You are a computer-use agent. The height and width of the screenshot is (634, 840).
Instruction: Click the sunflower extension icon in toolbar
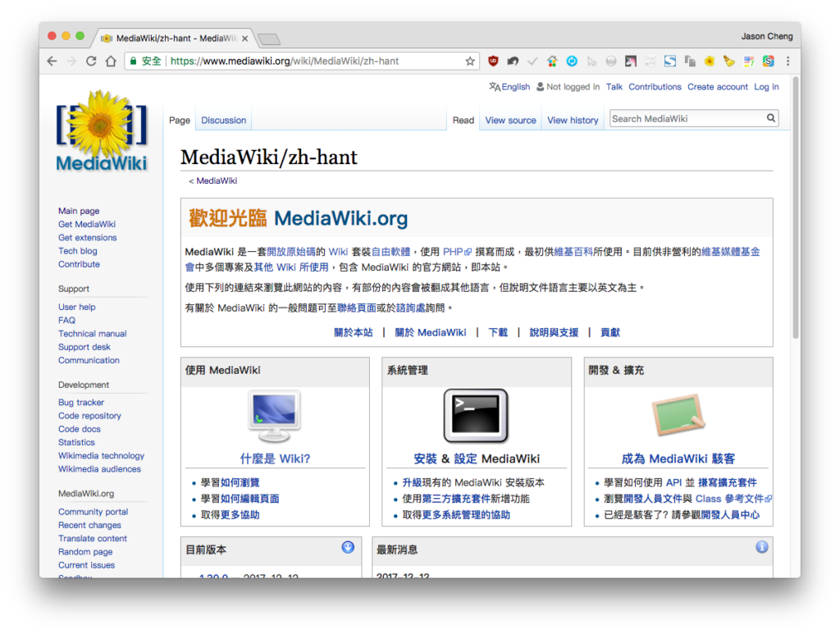pyautogui.click(x=710, y=61)
